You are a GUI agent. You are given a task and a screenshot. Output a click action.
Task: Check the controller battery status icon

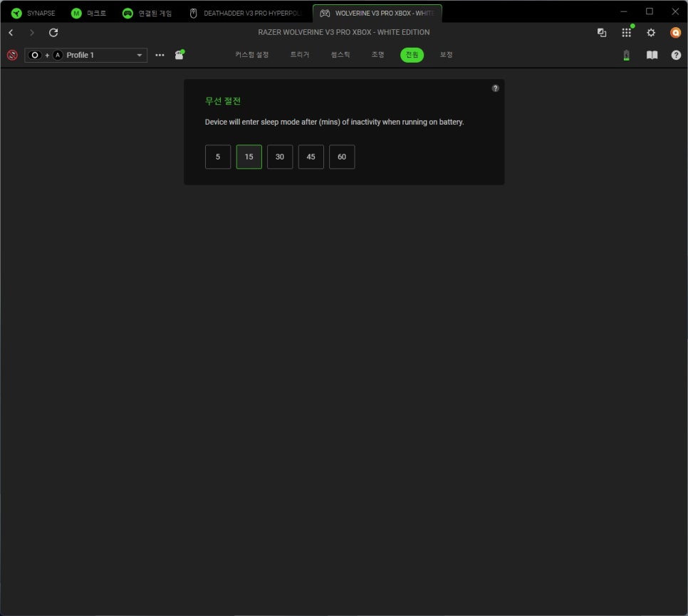pyautogui.click(x=627, y=56)
